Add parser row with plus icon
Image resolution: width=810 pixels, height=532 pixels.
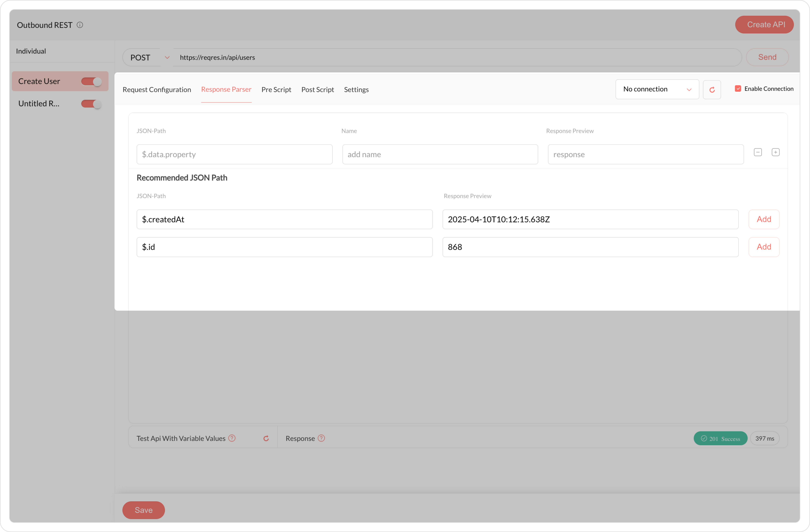pos(775,152)
